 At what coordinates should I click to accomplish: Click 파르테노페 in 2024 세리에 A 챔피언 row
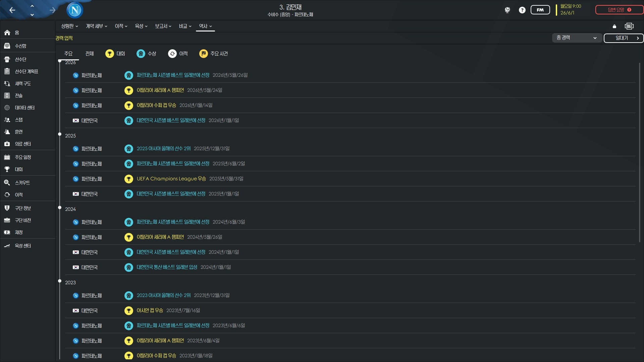(x=92, y=237)
